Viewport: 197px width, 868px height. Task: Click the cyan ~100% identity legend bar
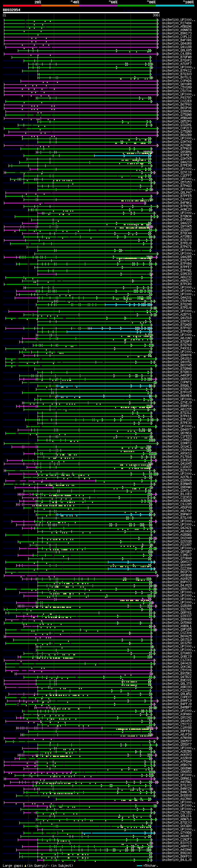(x=175, y=6)
